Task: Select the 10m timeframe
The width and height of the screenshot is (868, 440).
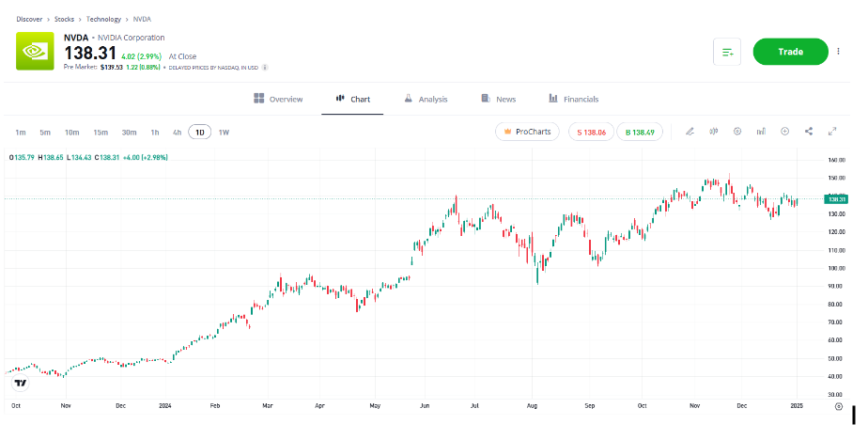Action: (72, 133)
